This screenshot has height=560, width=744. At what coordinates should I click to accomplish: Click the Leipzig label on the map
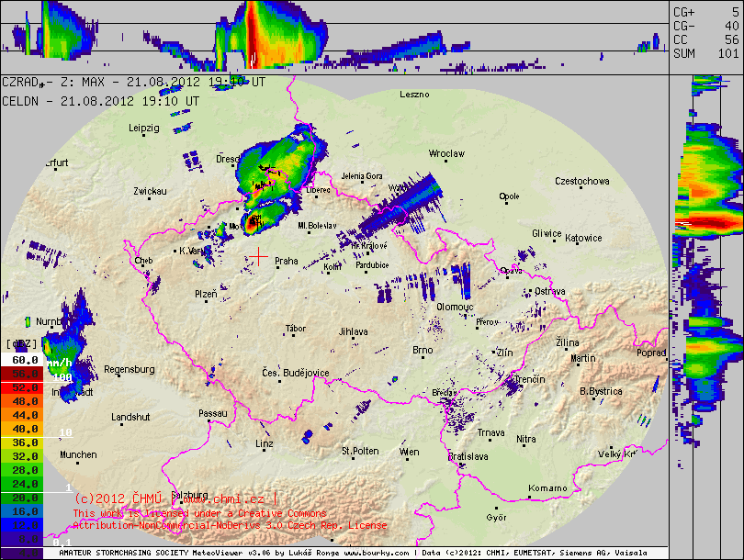(144, 128)
